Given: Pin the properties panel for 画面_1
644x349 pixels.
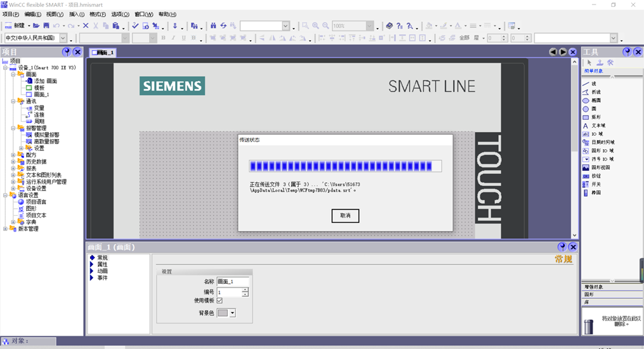Looking at the screenshot, I should [562, 247].
